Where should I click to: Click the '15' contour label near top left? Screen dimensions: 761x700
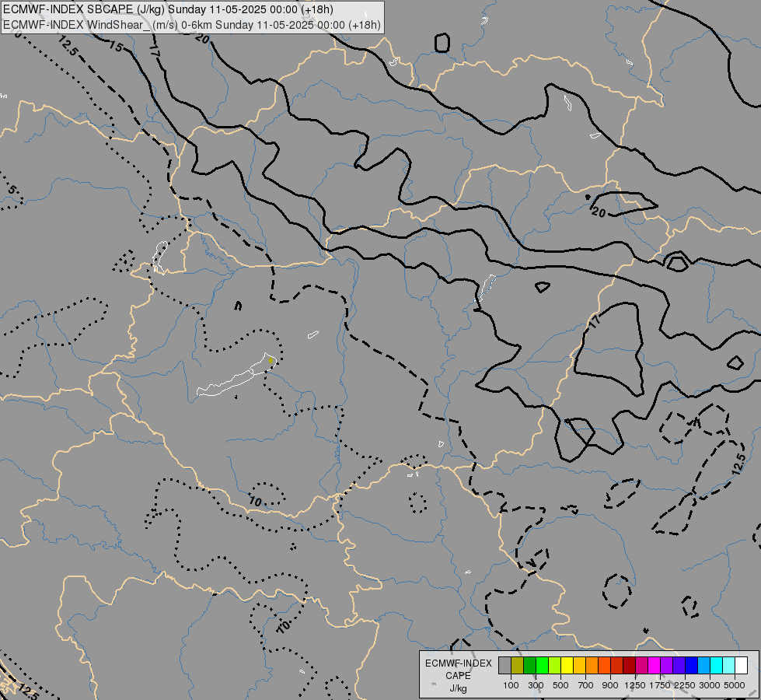[116, 47]
